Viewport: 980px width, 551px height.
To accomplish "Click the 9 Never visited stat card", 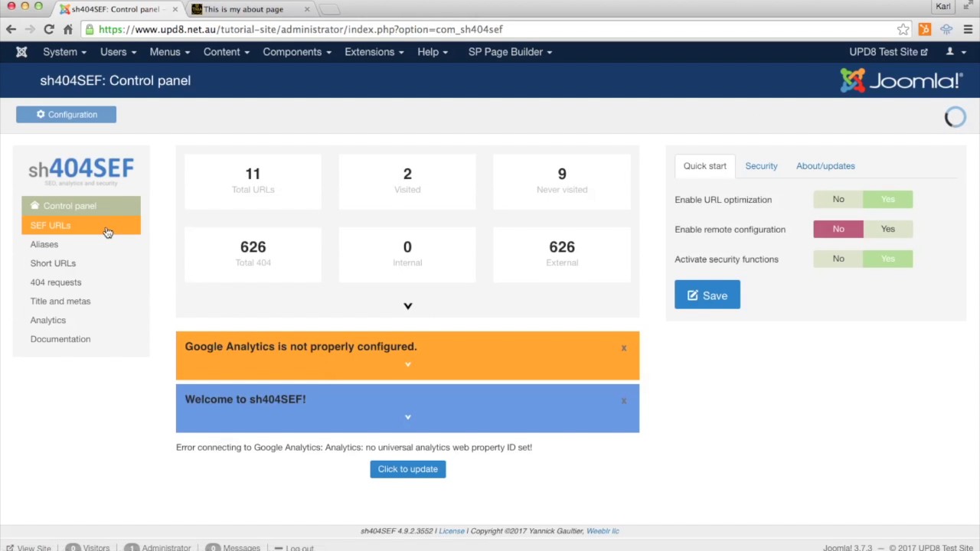I will pos(562,181).
